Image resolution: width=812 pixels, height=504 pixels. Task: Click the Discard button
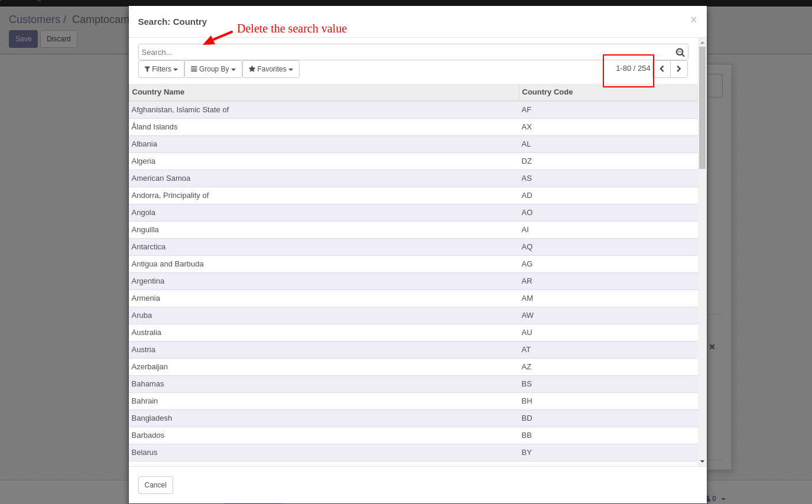pyautogui.click(x=59, y=38)
